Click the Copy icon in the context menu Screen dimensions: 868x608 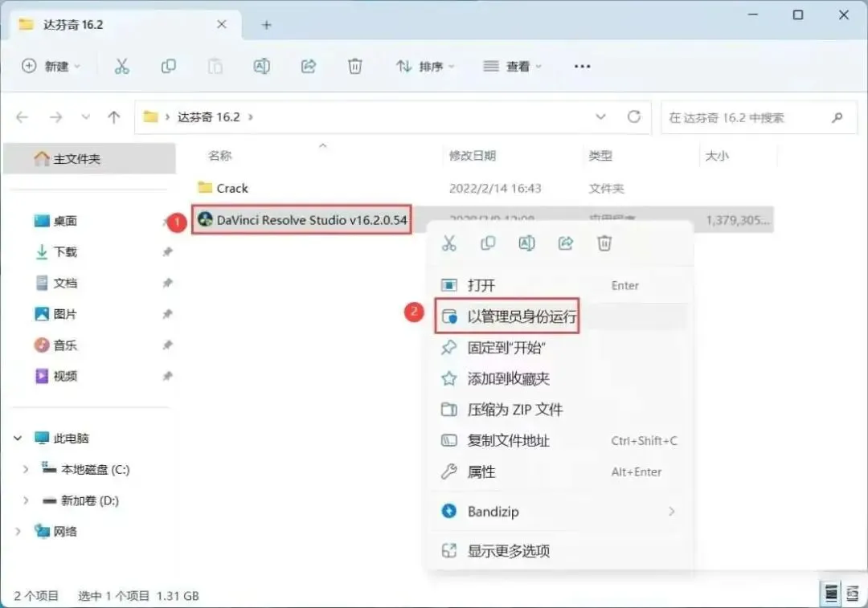coord(488,243)
